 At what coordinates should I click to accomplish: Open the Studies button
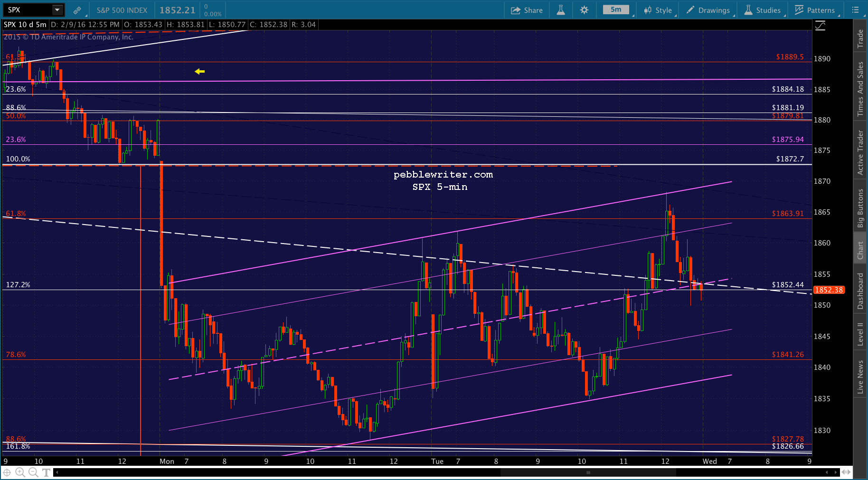(763, 10)
